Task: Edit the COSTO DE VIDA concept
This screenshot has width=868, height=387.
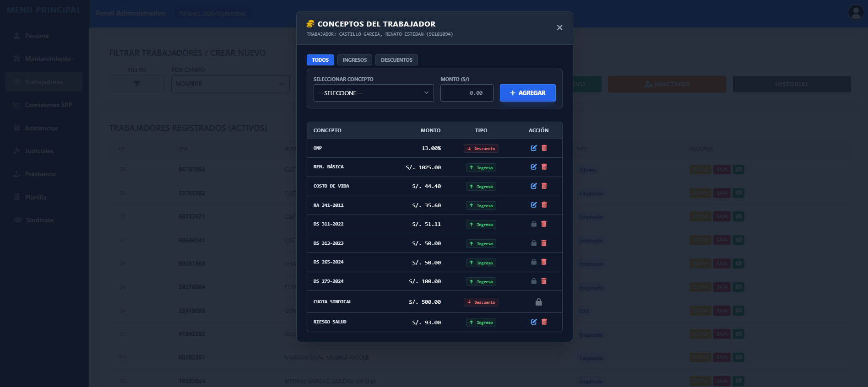Action: [x=533, y=186]
